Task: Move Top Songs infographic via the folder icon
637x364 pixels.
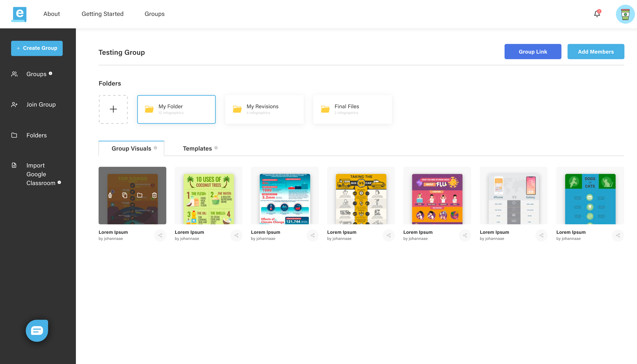Action: (139, 196)
